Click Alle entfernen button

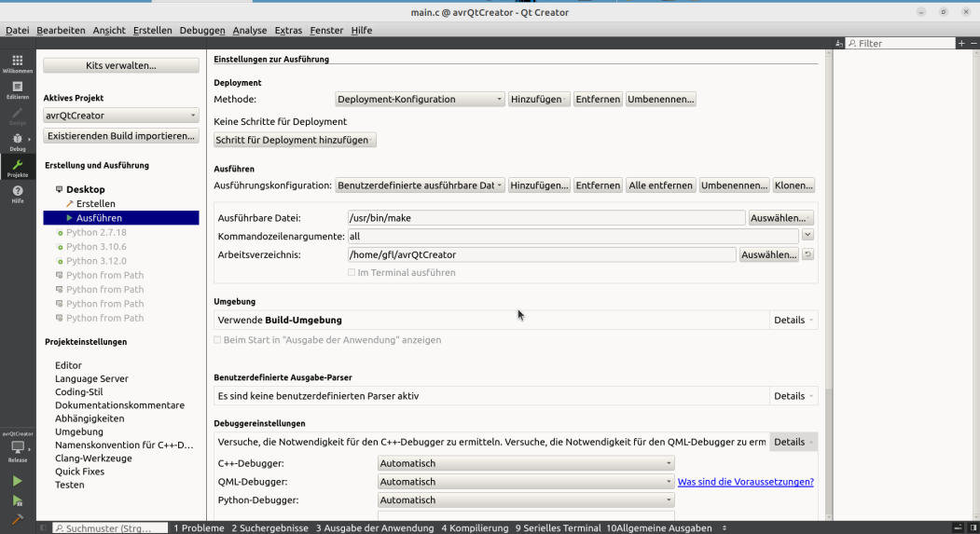(660, 185)
